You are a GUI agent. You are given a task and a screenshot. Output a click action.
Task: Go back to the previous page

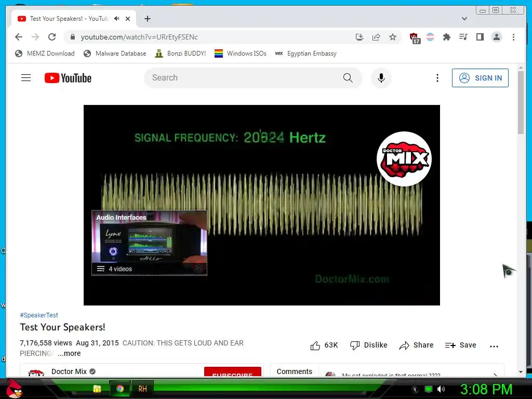pos(19,37)
